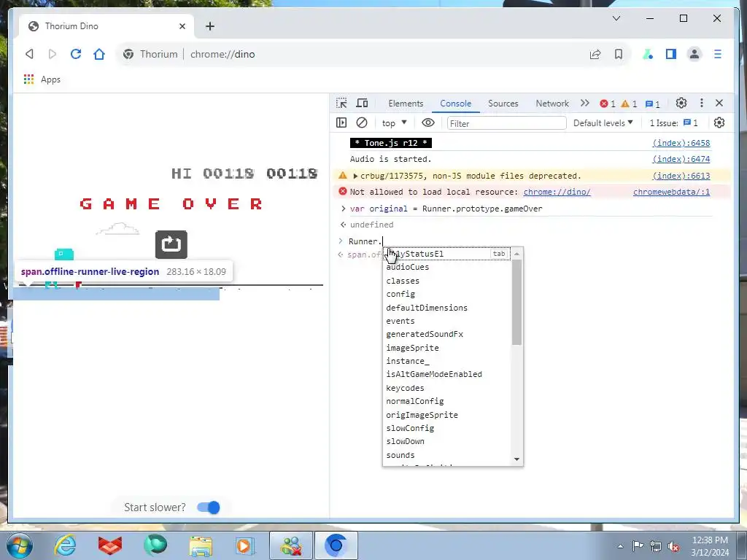Image resolution: width=747 pixels, height=560 pixels.
Task: Close the Thorium Dino tab
Action: [x=182, y=26]
